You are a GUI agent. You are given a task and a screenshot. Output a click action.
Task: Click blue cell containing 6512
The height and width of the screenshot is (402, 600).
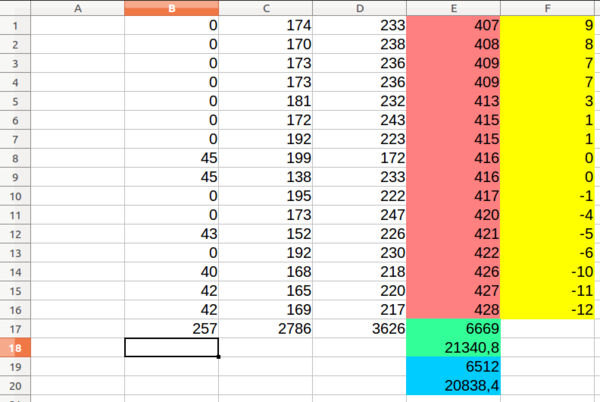coord(453,366)
